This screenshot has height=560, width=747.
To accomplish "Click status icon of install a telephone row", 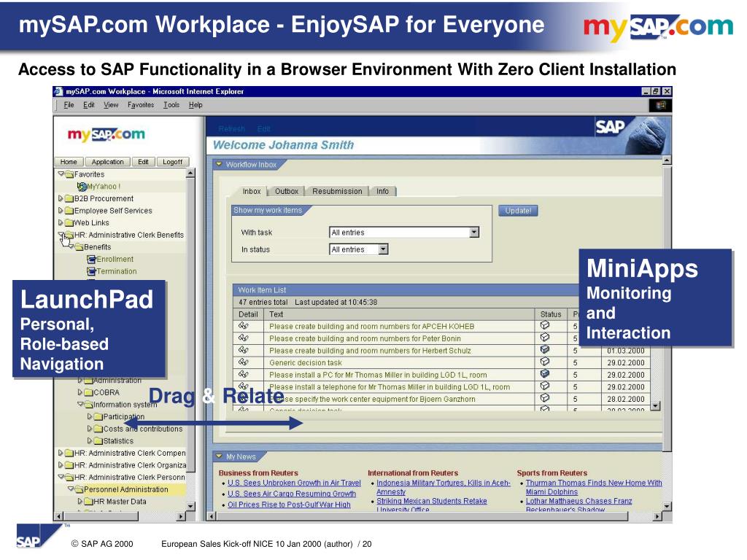I will 545,386.
